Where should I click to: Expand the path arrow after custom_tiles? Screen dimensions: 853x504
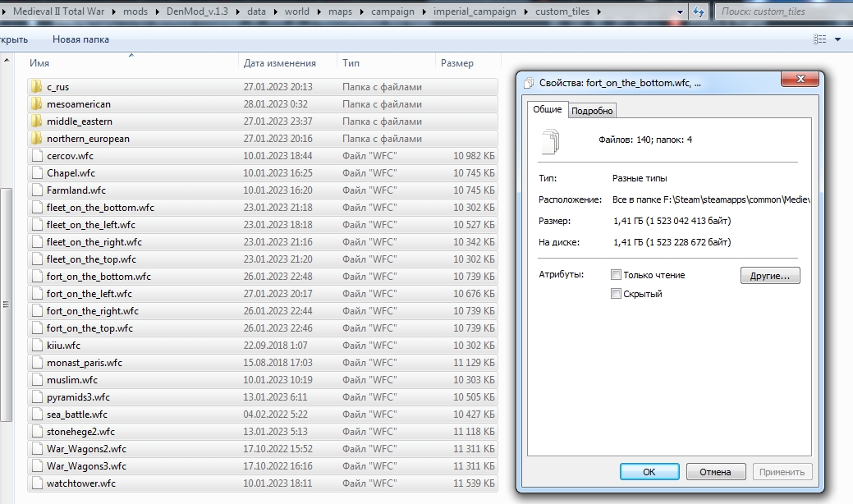(599, 11)
